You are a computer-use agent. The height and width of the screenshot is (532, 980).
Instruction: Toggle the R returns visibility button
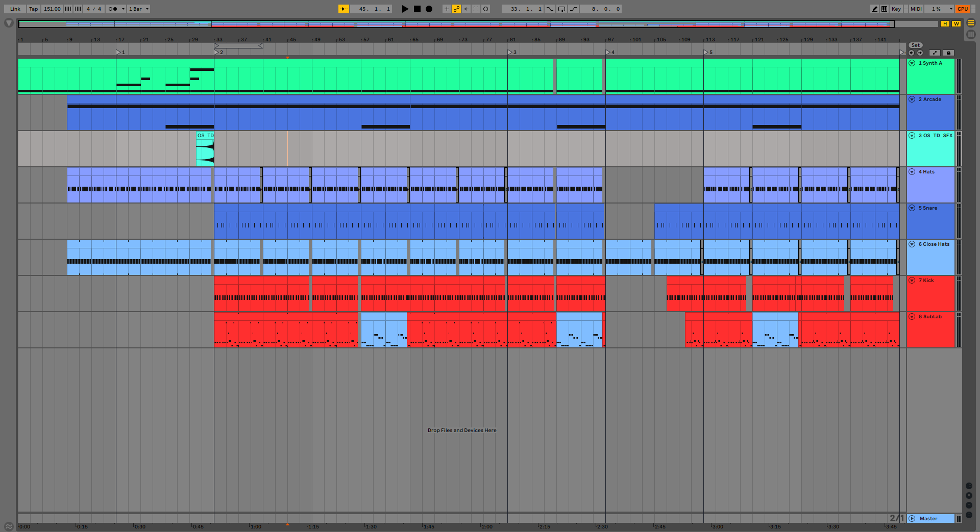[969, 496]
